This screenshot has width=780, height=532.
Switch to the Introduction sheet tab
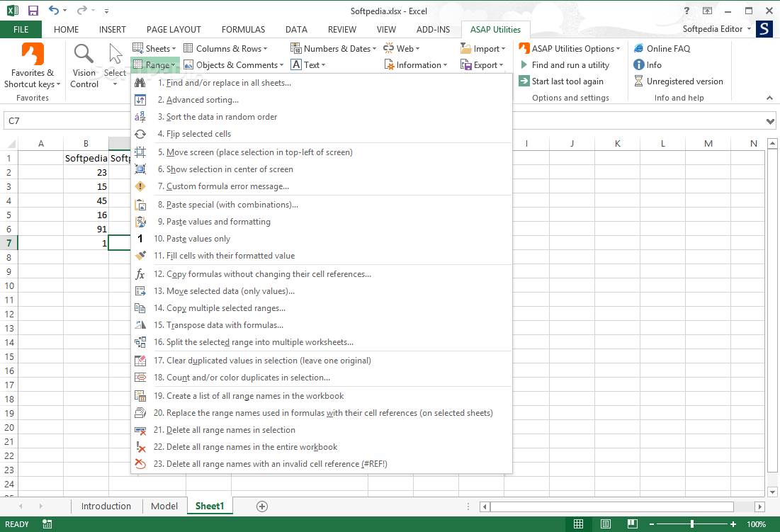pyautogui.click(x=106, y=506)
